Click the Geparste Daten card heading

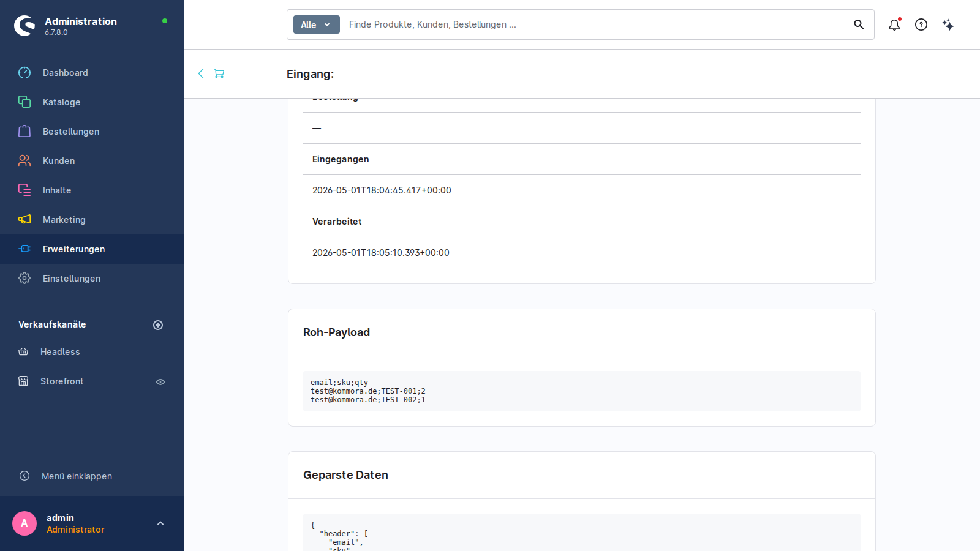pyautogui.click(x=345, y=475)
